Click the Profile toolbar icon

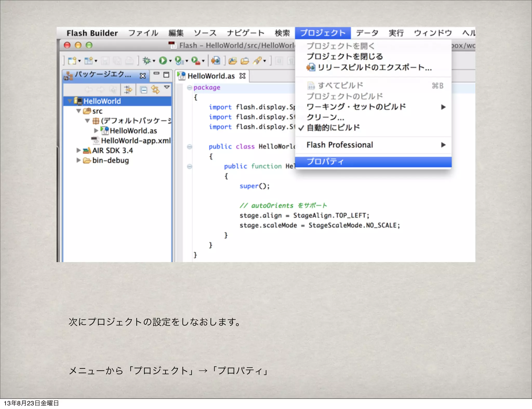click(x=179, y=60)
